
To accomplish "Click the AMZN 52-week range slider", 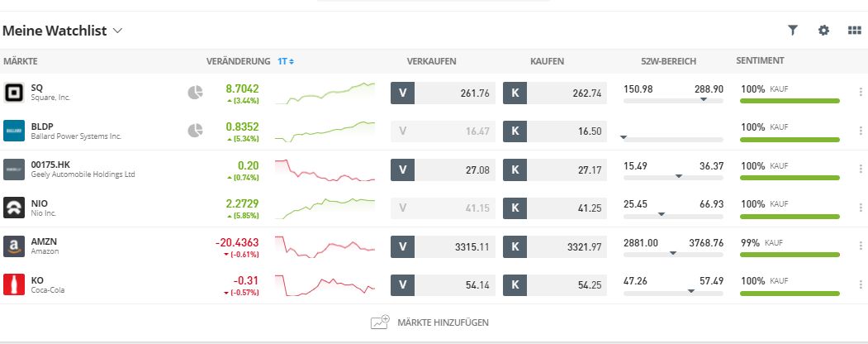I will pos(673,254).
